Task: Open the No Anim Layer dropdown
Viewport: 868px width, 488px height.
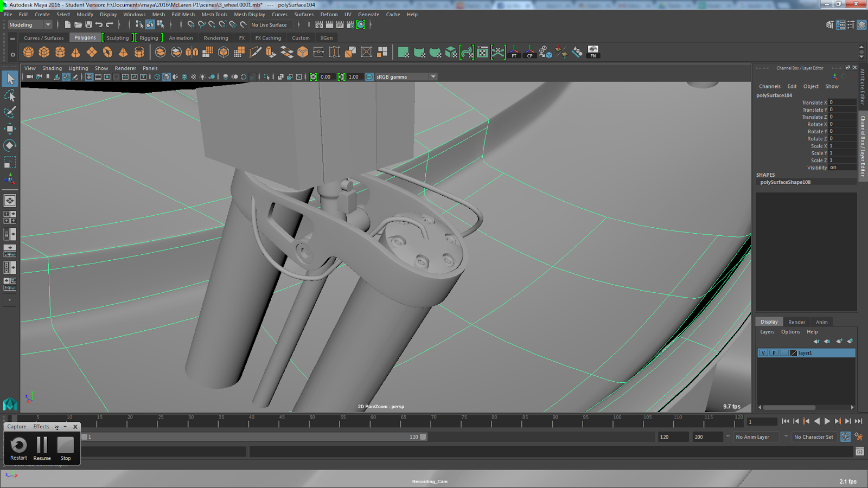Action: (x=757, y=437)
